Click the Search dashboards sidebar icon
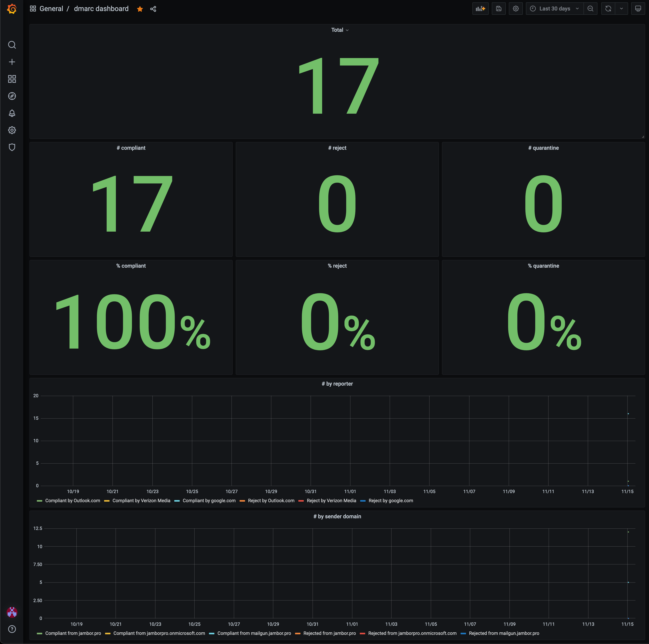Viewport: 649px width, 644px height. 12,45
